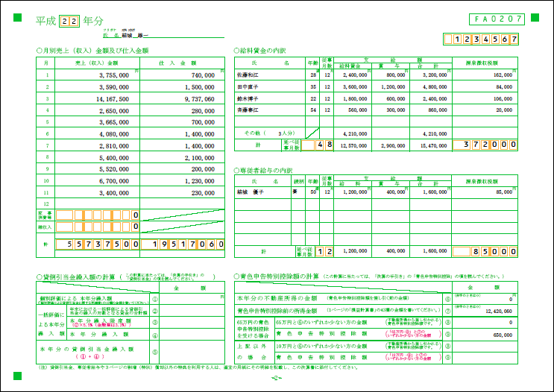Click purchases total field 19517060
The image size is (554, 392).
183,244
